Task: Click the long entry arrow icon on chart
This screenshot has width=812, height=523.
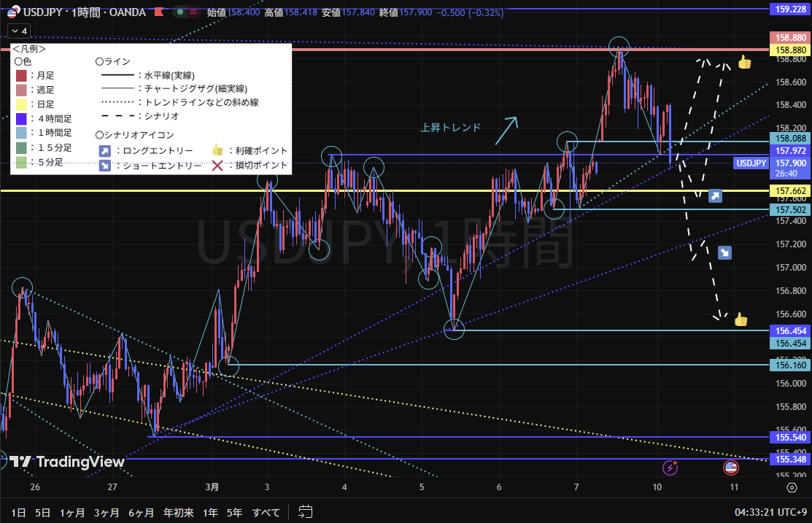Action: [x=715, y=195]
